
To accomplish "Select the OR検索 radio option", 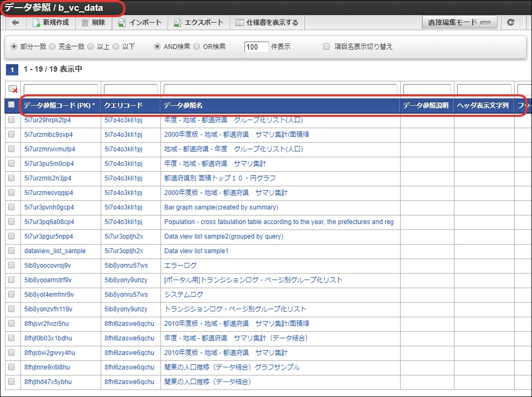I will point(197,47).
